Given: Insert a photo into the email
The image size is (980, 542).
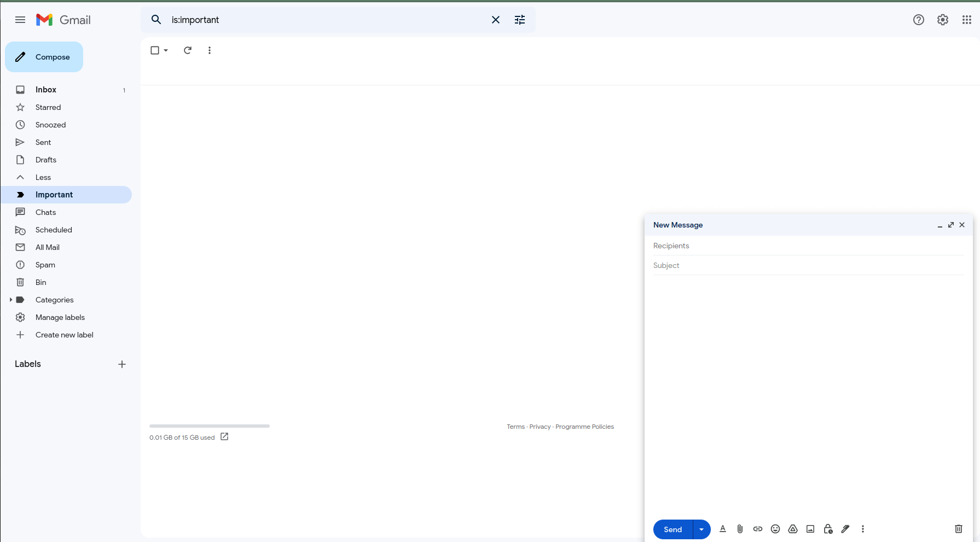Looking at the screenshot, I should [x=810, y=529].
